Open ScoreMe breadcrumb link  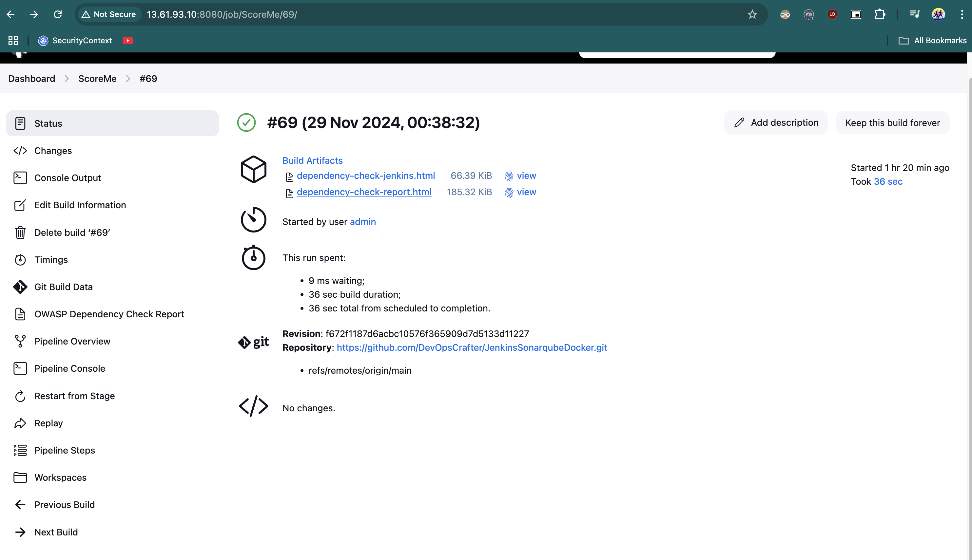[x=97, y=79]
